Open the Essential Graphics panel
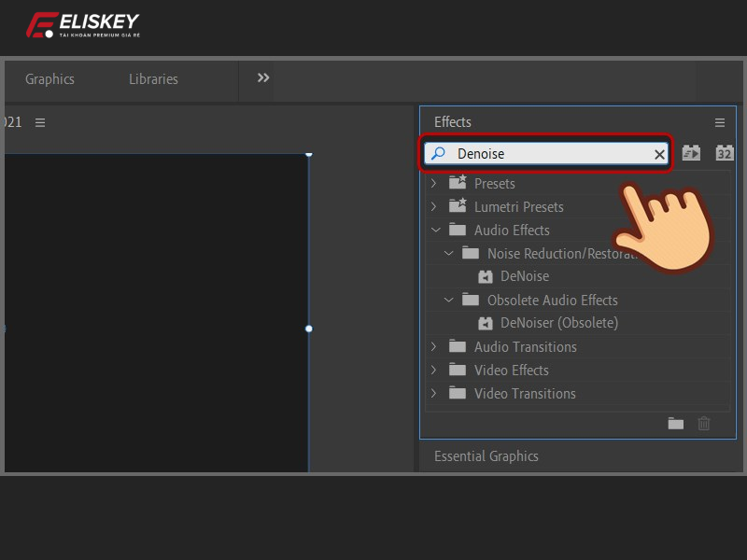The height and width of the screenshot is (560, 747). (x=486, y=456)
